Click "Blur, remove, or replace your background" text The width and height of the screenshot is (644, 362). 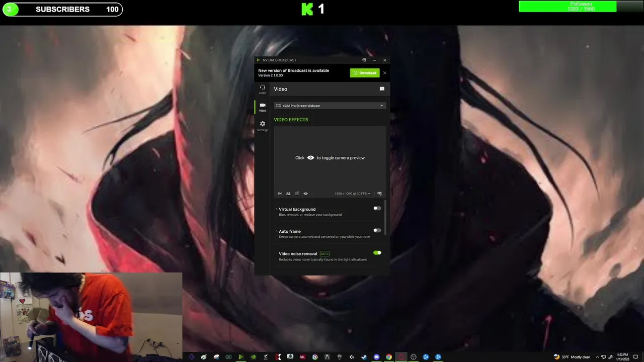point(310,215)
